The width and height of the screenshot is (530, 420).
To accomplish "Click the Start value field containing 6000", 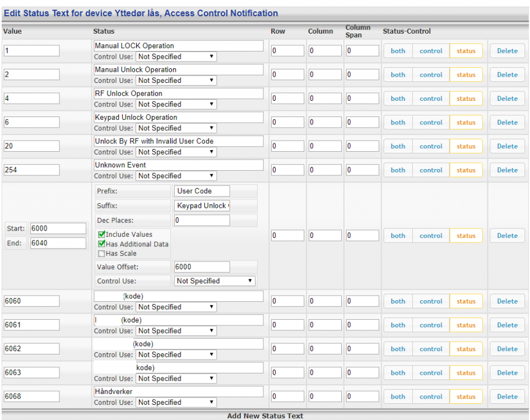I will [x=58, y=228].
